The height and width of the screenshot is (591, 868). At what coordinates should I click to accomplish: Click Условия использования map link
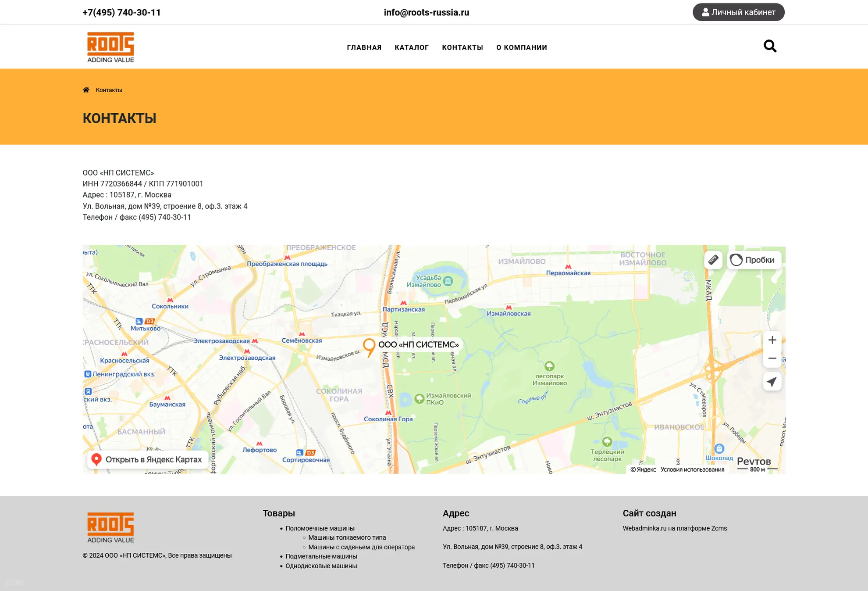click(692, 469)
